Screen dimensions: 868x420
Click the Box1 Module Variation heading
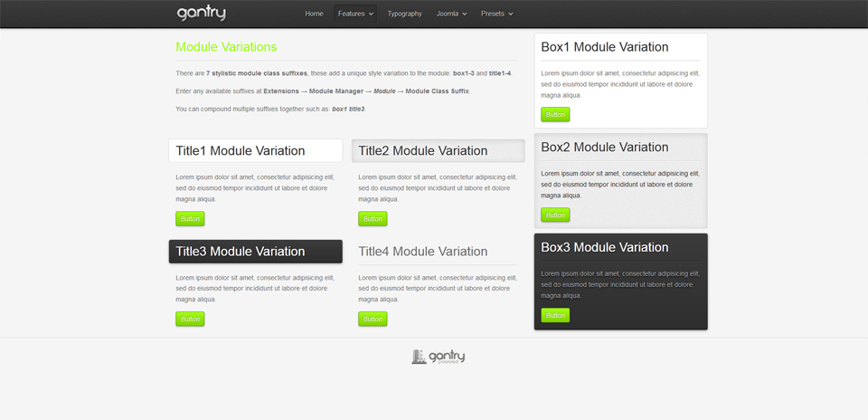(x=605, y=47)
